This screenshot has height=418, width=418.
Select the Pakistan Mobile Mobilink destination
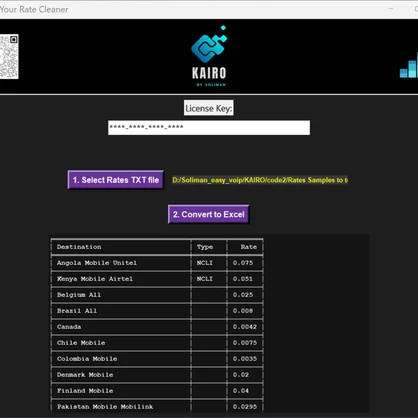[105, 407]
